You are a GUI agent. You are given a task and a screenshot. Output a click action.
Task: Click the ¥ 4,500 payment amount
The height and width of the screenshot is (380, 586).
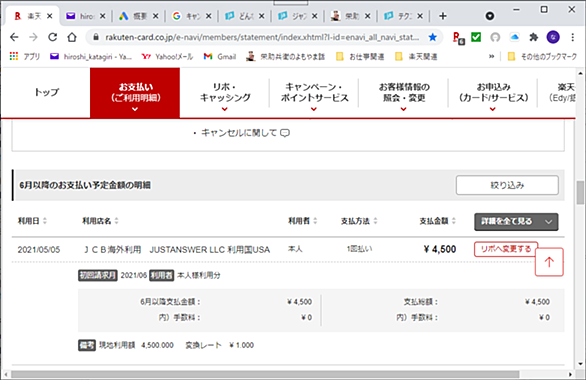point(440,249)
